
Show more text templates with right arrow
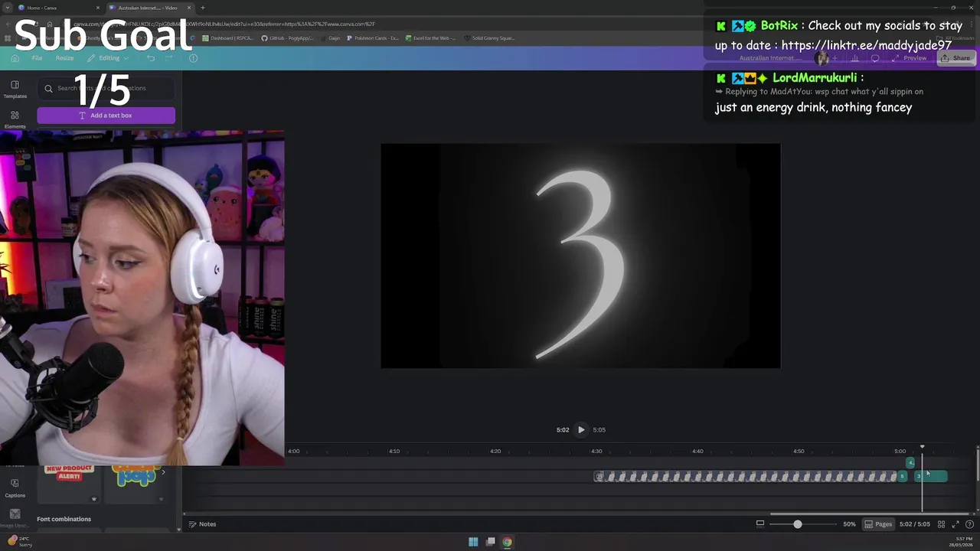pyautogui.click(x=162, y=472)
